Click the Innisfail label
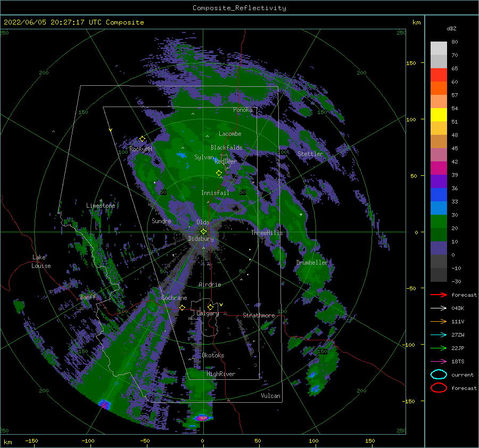This screenshot has height=448, width=479. pyautogui.click(x=215, y=193)
